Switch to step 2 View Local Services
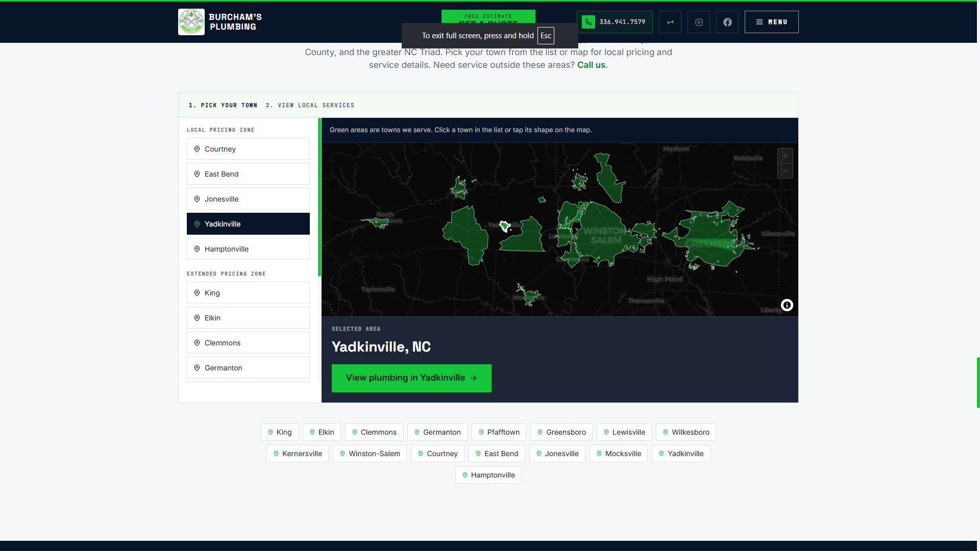Viewport: 980px width, 551px height. tap(310, 105)
